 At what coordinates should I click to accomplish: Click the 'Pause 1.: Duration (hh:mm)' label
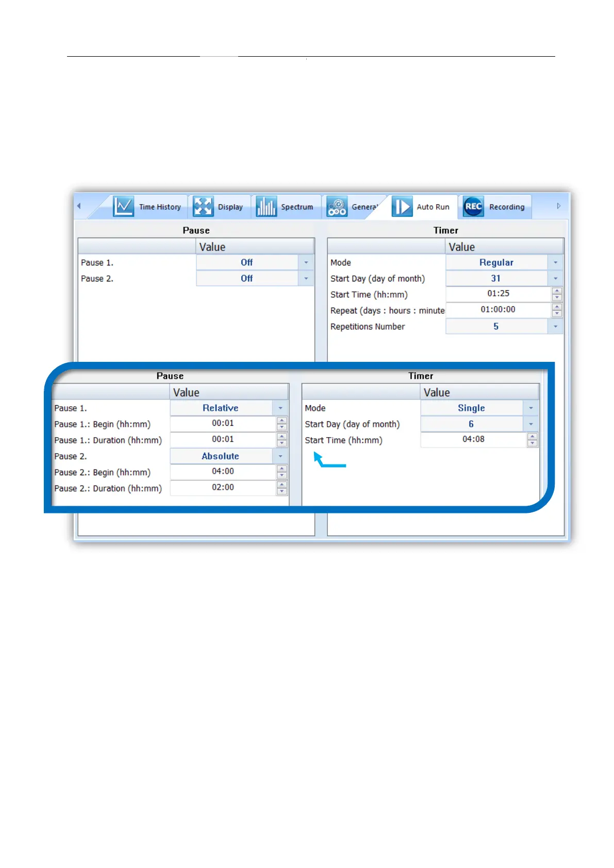click(108, 441)
